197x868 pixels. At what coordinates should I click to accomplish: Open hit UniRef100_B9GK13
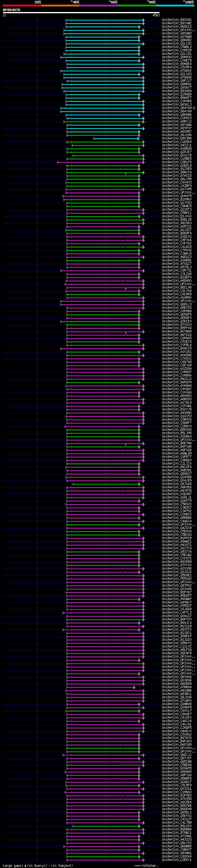[x=177, y=26]
